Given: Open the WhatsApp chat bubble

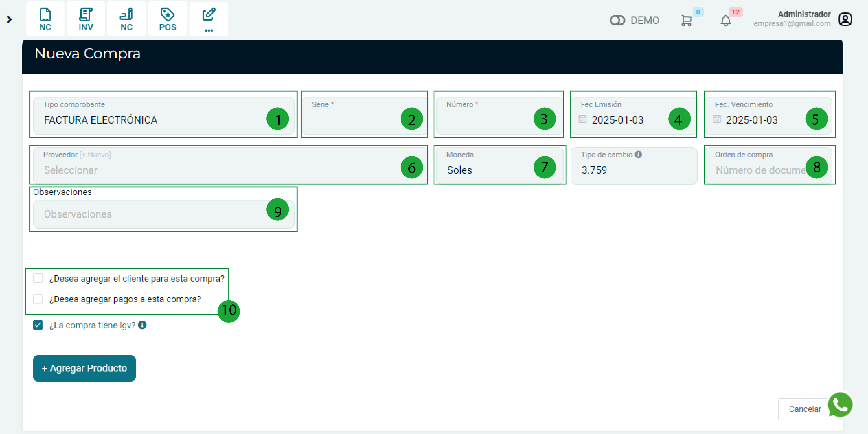Looking at the screenshot, I should click(840, 405).
